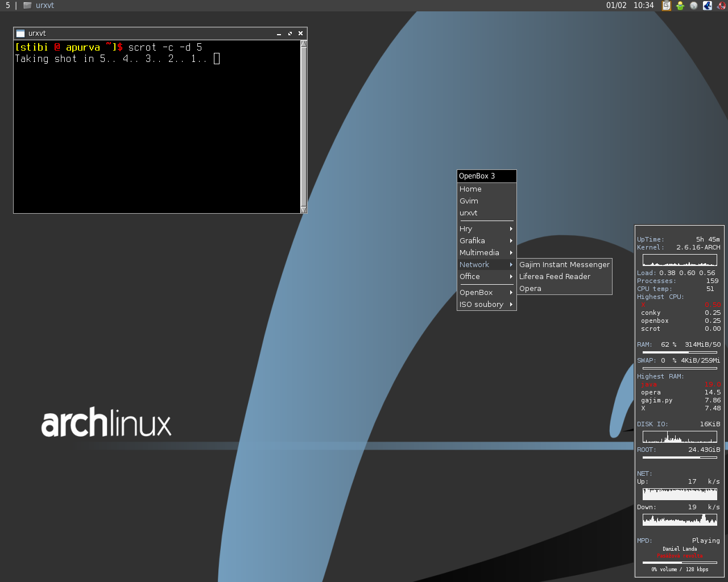
Task: Click the 'conky' process row
Action: [680, 313]
